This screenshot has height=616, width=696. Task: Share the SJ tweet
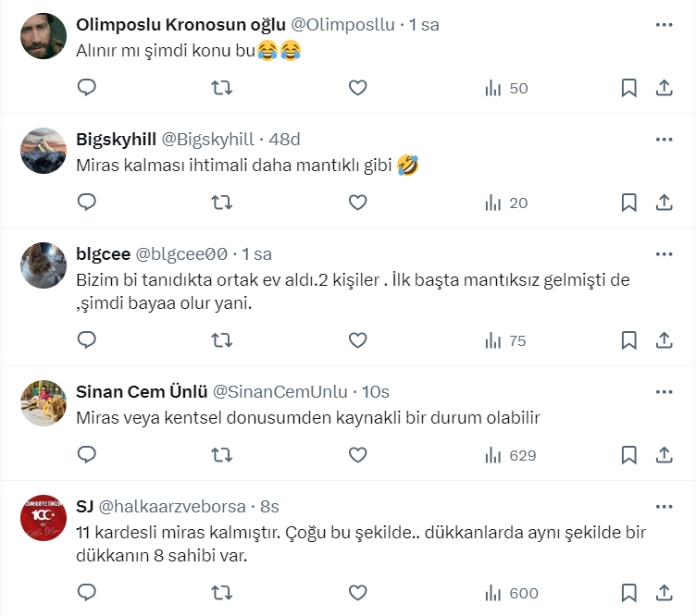664,593
